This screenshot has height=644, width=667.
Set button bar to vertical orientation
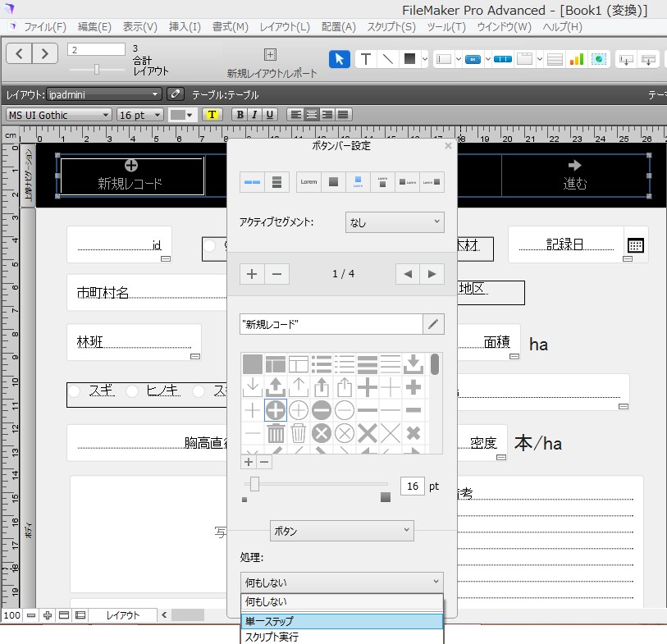(x=277, y=182)
